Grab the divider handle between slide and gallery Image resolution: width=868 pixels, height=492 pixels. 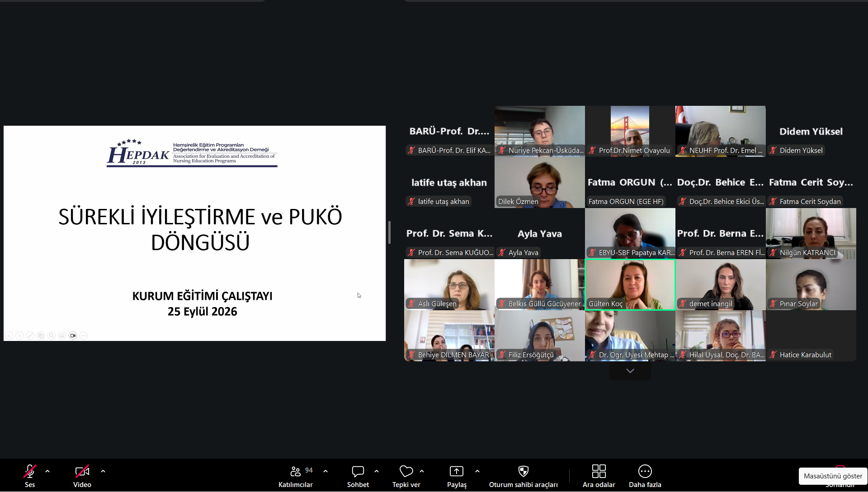click(389, 232)
